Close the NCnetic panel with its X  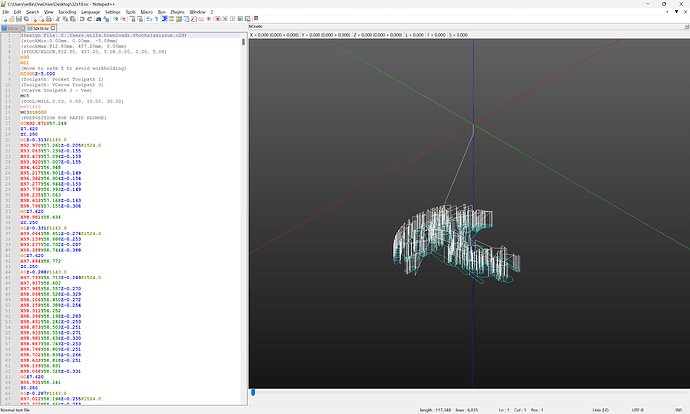point(686,26)
